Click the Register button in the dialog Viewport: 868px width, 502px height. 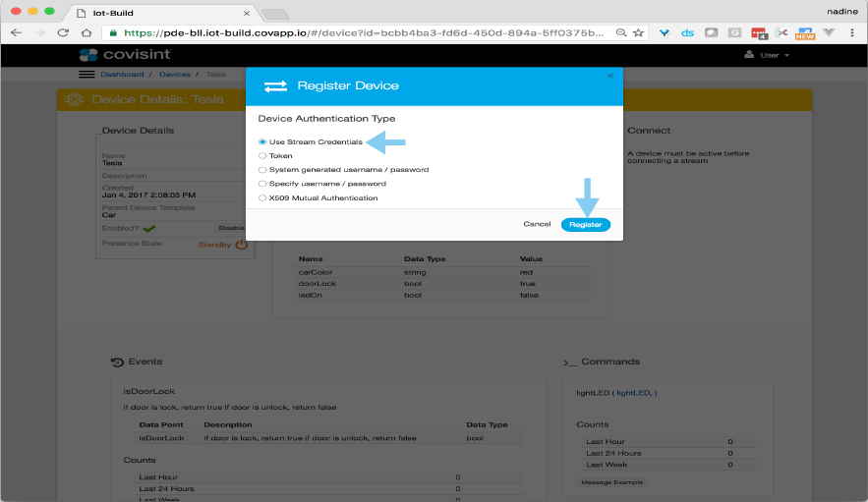(585, 224)
